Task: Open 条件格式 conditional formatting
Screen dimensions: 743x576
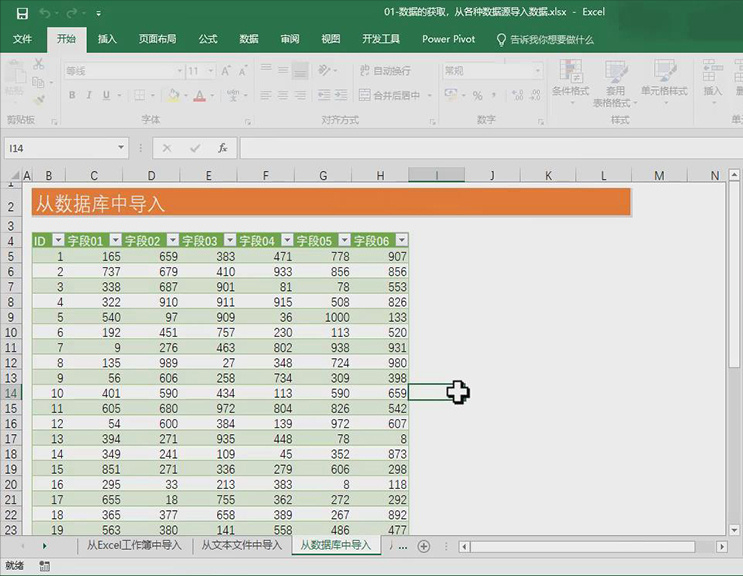Action: pyautogui.click(x=571, y=81)
